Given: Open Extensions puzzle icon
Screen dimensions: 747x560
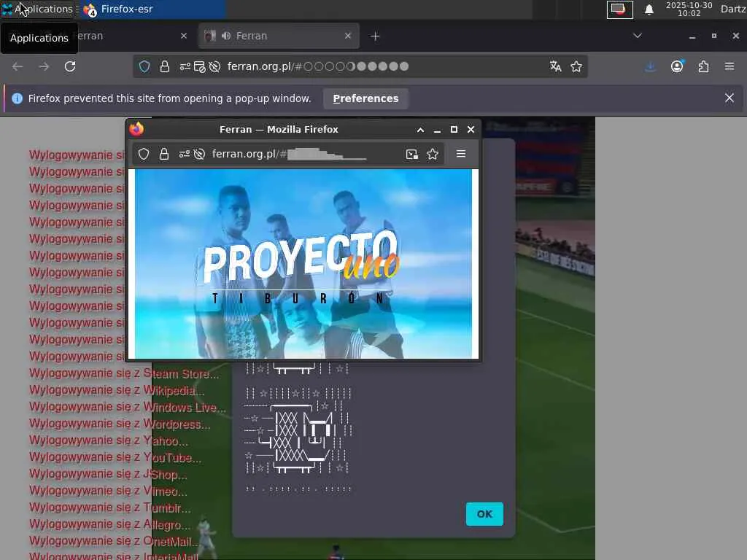Looking at the screenshot, I should tap(704, 66).
